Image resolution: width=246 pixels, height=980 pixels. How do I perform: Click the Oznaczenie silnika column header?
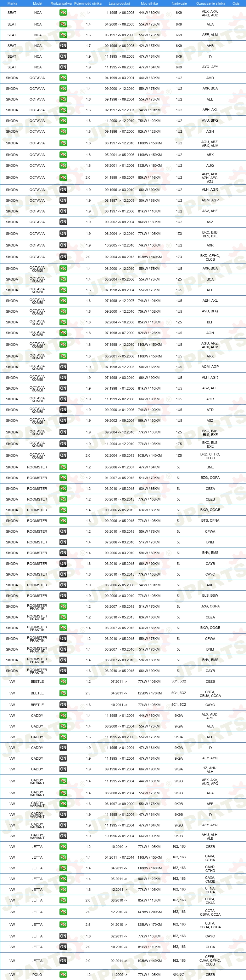click(x=210, y=3)
